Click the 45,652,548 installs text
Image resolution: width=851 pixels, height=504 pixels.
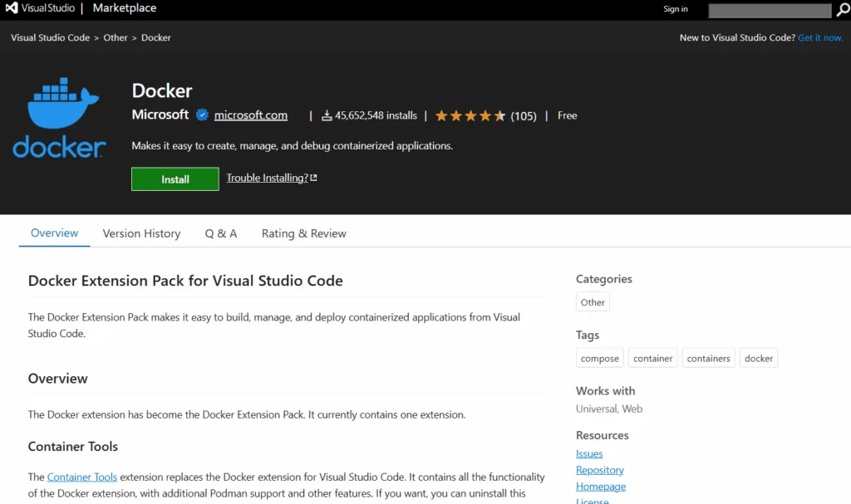[x=376, y=115]
